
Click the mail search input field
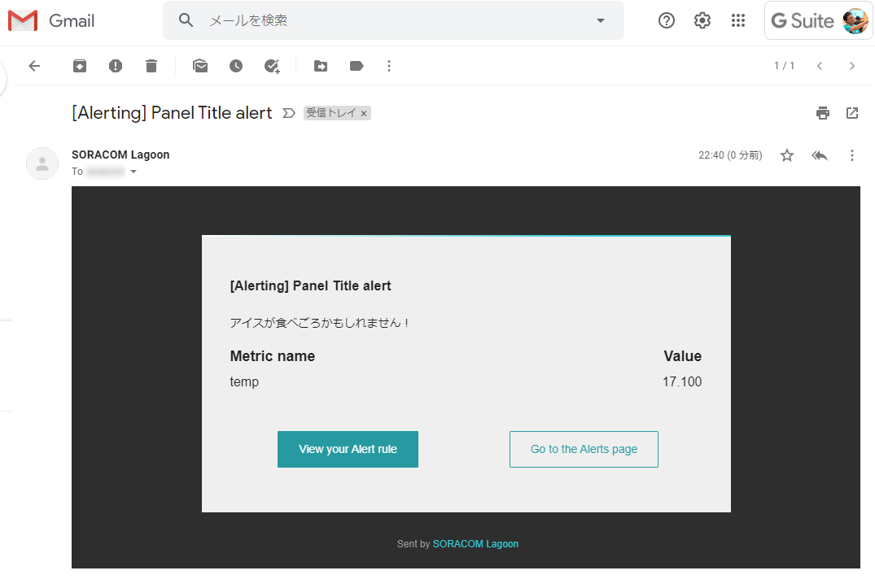click(x=391, y=20)
